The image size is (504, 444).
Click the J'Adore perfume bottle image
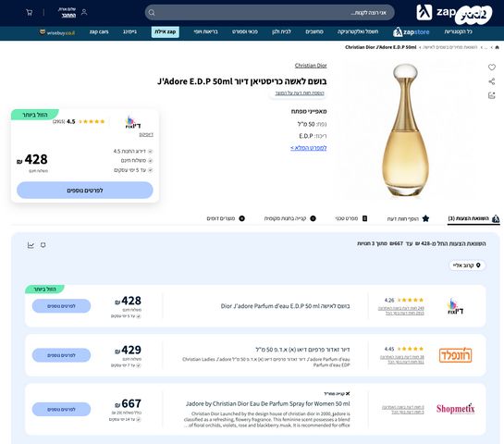pos(405,129)
